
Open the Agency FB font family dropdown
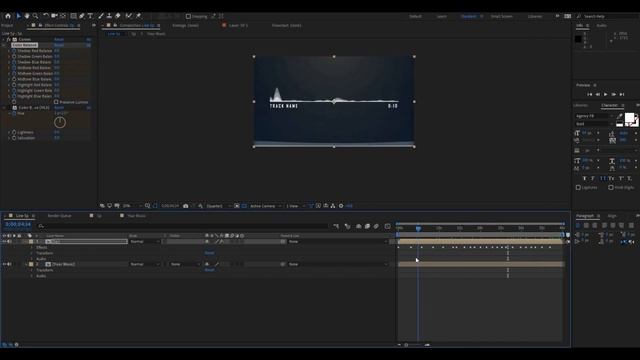coord(594,116)
